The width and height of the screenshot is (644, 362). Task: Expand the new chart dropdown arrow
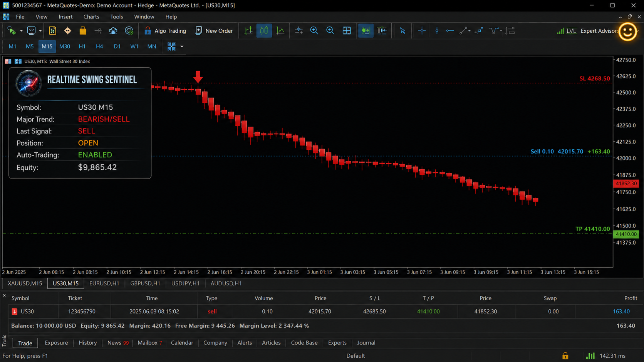click(x=21, y=31)
